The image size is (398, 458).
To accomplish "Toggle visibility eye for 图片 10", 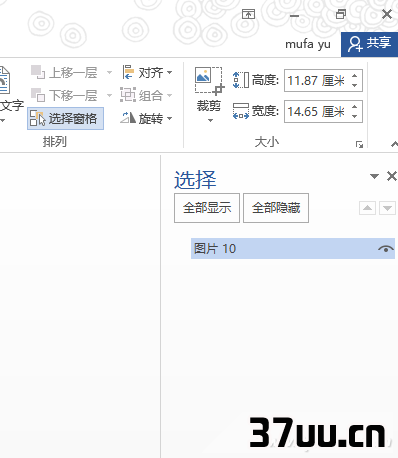I will coord(386,249).
